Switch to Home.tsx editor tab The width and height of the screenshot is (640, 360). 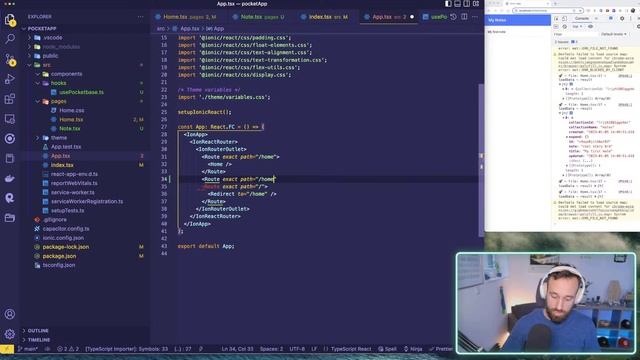click(186, 17)
